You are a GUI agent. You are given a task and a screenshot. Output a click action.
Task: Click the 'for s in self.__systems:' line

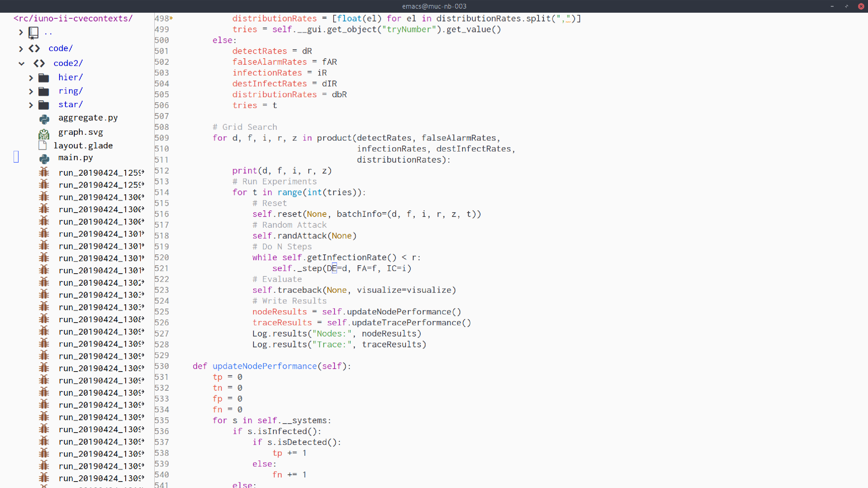pyautogui.click(x=272, y=421)
